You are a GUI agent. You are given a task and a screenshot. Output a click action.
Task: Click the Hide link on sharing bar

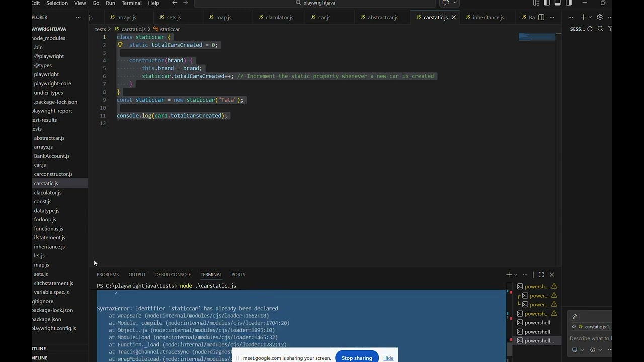pyautogui.click(x=388, y=358)
